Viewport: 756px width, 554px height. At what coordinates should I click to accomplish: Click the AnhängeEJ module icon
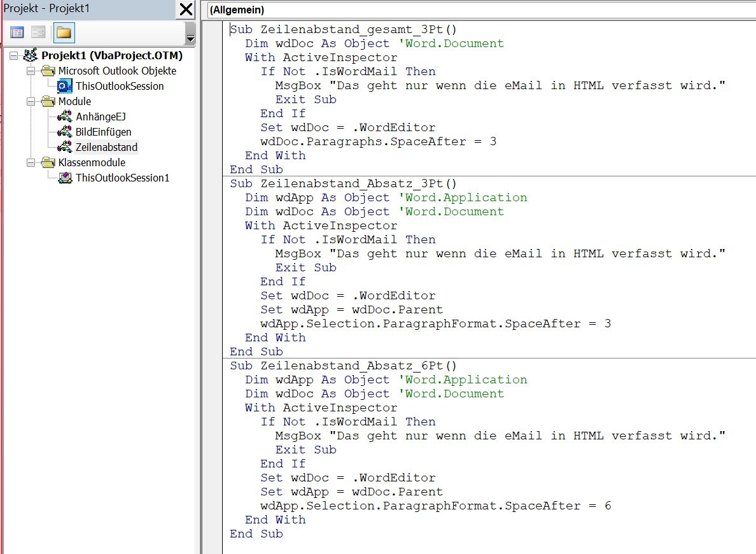coord(64,117)
